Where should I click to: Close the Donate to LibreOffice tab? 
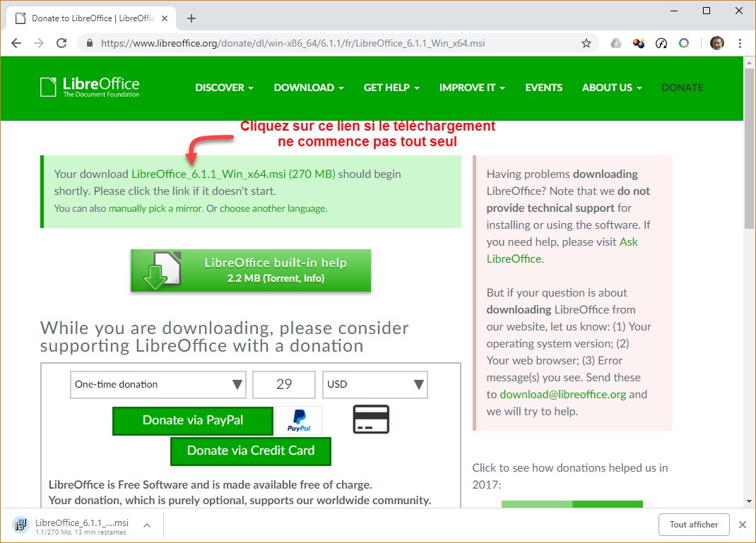[165, 18]
